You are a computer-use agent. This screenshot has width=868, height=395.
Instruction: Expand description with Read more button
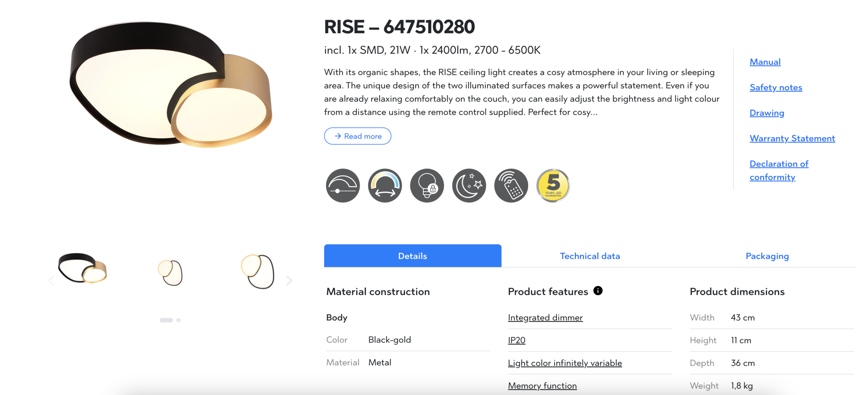coord(357,136)
